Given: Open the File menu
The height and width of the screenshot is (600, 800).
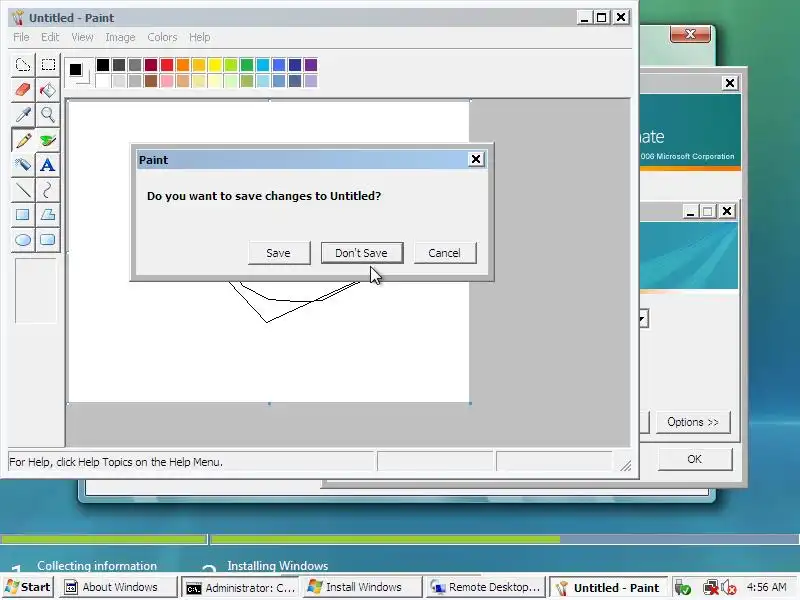Looking at the screenshot, I should click(x=21, y=37).
